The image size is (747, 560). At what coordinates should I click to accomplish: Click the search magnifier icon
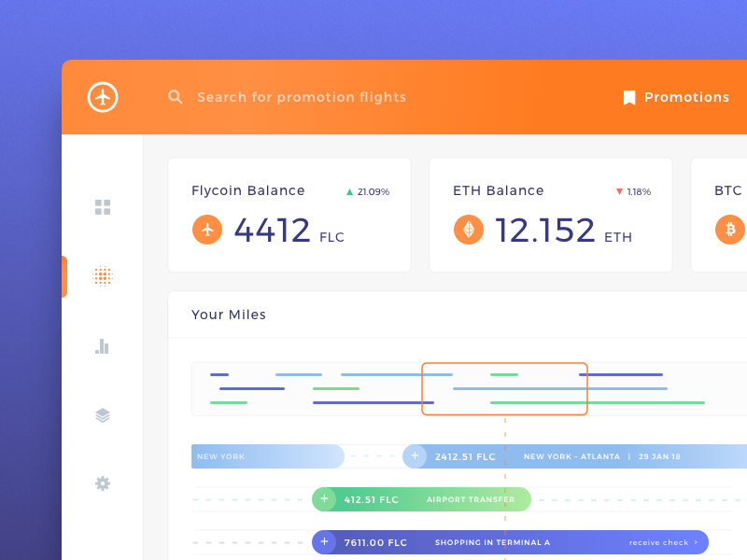[x=175, y=97]
